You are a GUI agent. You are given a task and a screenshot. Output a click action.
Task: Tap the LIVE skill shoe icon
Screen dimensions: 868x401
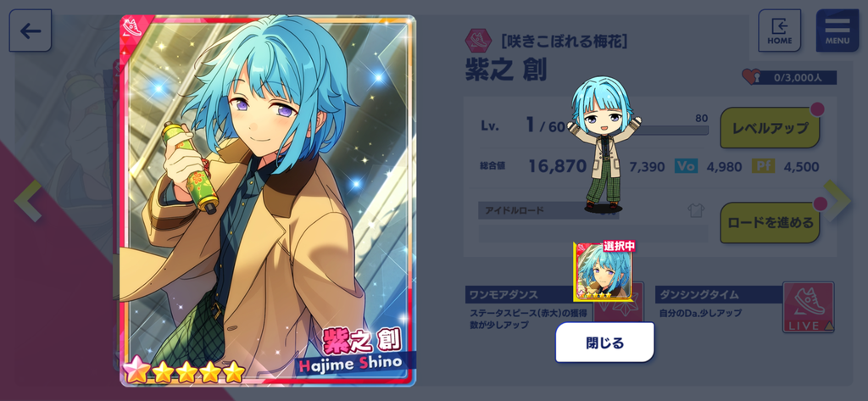coord(808,308)
